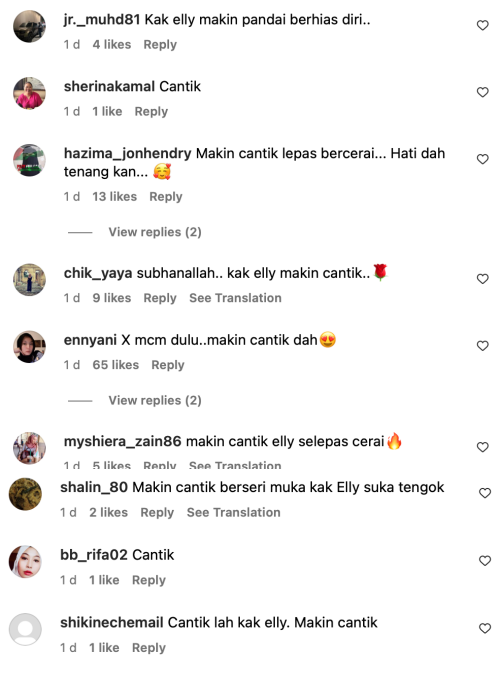Like jr._muhd81's comment with the heart icon
The width and height of the screenshot is (500, 673).
click(482, 25)
